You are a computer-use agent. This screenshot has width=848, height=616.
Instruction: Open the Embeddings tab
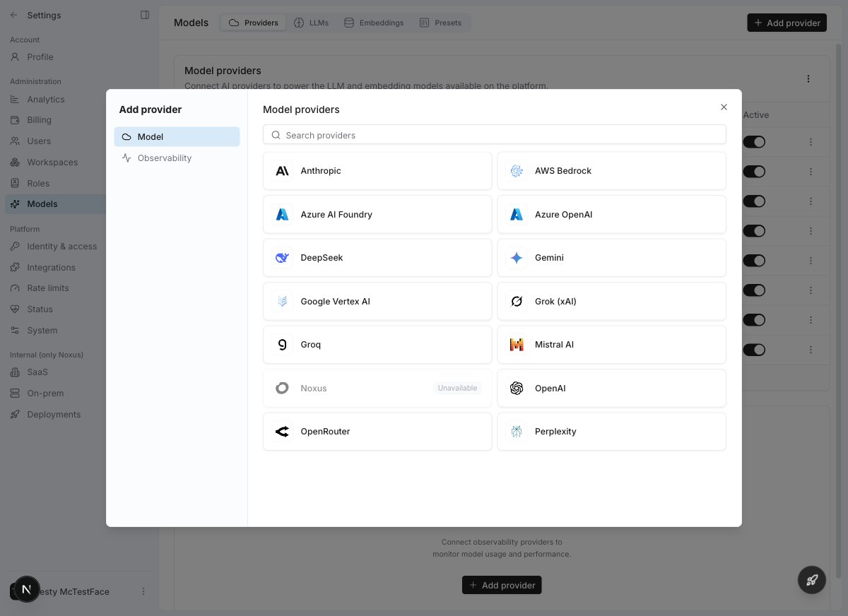coord(374,23)
